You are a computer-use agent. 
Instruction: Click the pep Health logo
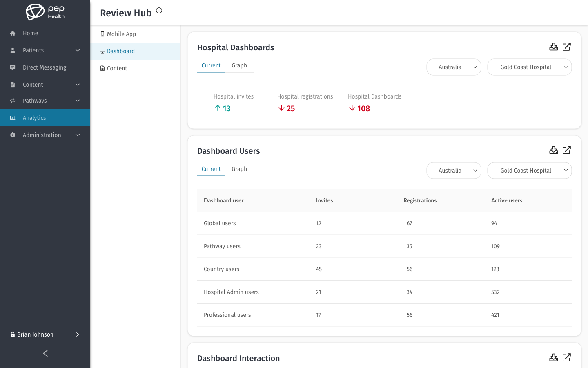pos(45,12)
